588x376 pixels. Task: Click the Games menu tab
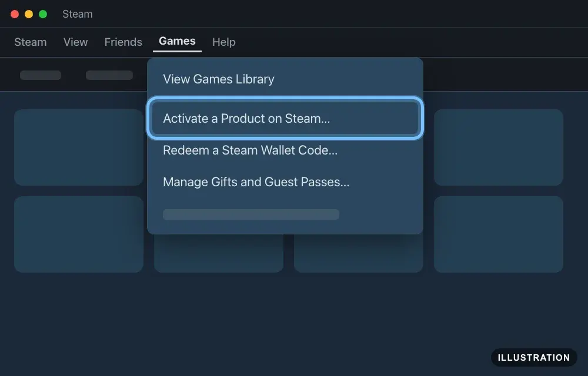(x=177, y=41)
